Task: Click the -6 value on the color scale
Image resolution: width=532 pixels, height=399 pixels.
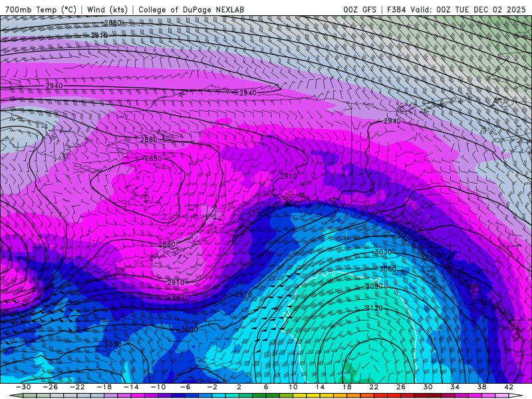Action: [186, 387]
